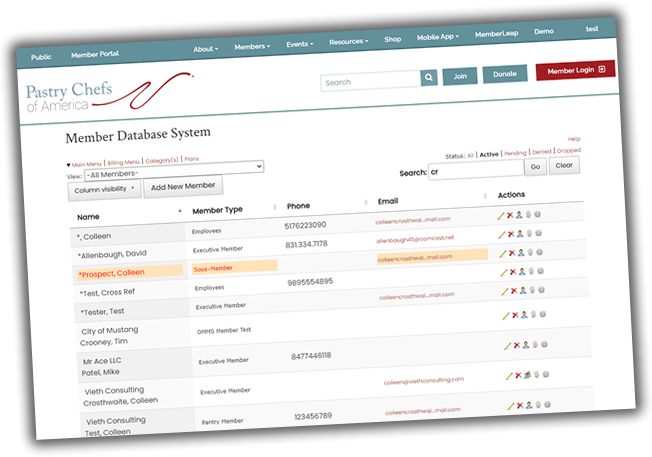Click the red Member Login button
The height and width of the screenshot is (457, 652).
coord(575,70)
